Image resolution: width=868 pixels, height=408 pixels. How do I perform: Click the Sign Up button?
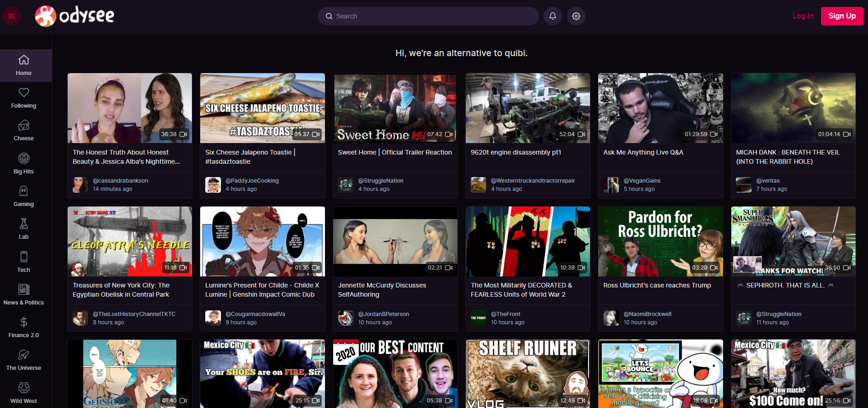tap(842, 16)
